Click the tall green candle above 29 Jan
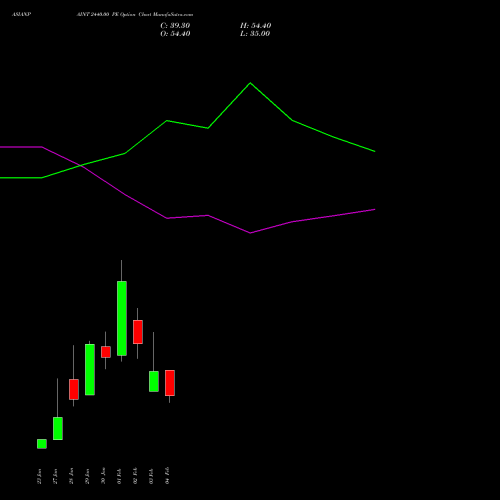The image size is (500, 500). tap(90, 370)
